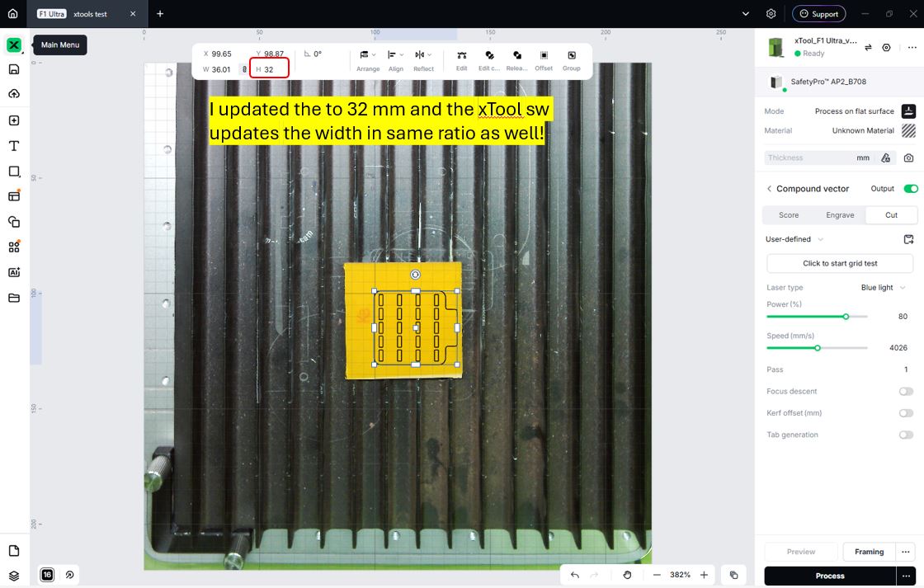Screen dimensions: 924x588
Task: Open the canvas page icon at bottom left
Action: point(14,550)
